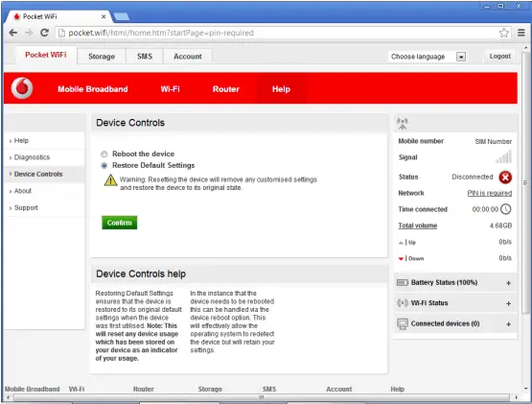Open the PIN is required link
Screen dimensions: 532x404
(x=489, y=193)
